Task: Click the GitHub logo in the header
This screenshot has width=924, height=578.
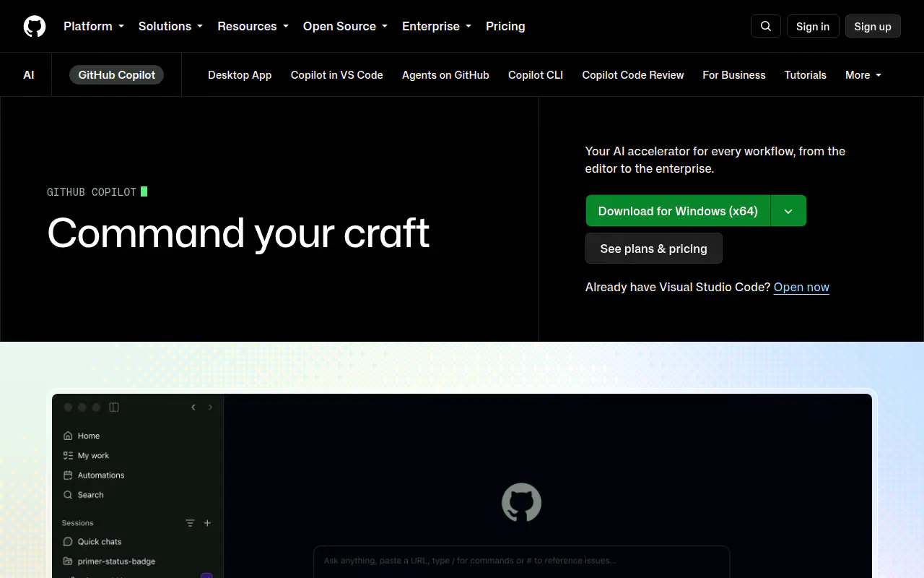Action: pos(35,26)
